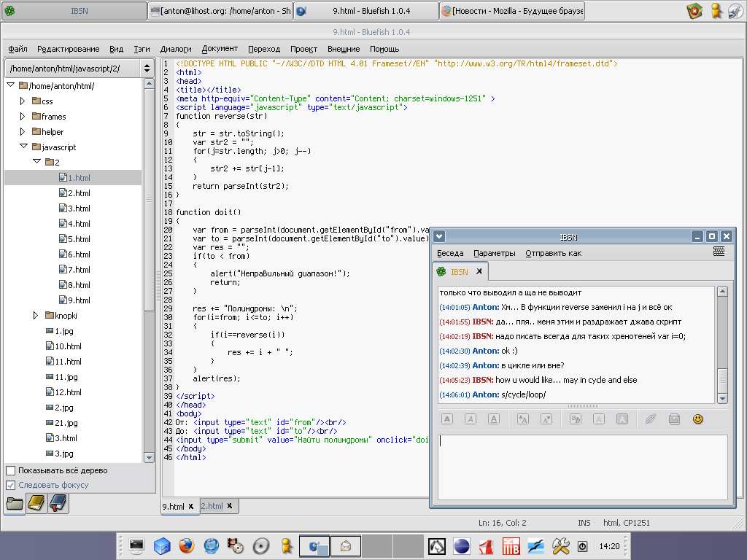Click the keyboard icon in IBSN menu bar
Image resolution: width=747 pixels, height=560 pixels.
(x=719, y=252)
